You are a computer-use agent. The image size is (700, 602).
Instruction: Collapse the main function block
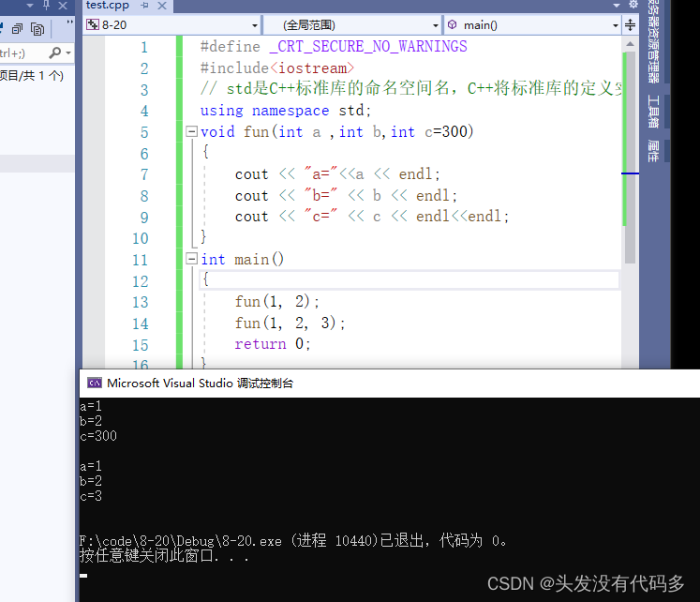tap(191, 259)
